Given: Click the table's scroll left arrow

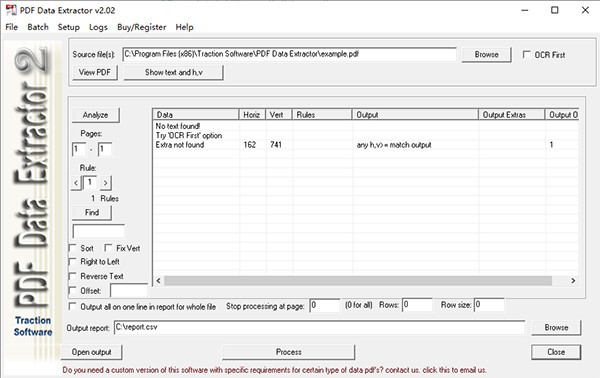Looking at the screenshot, I should point(159,281).
